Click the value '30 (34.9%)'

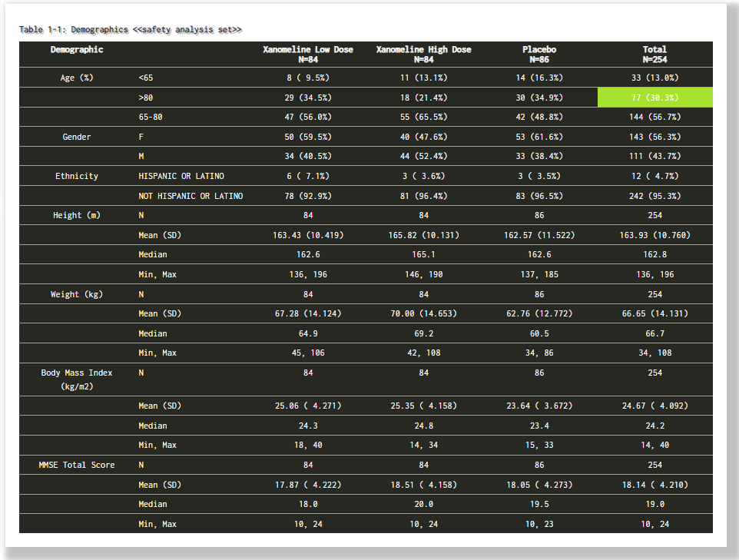tap(539, 98)
